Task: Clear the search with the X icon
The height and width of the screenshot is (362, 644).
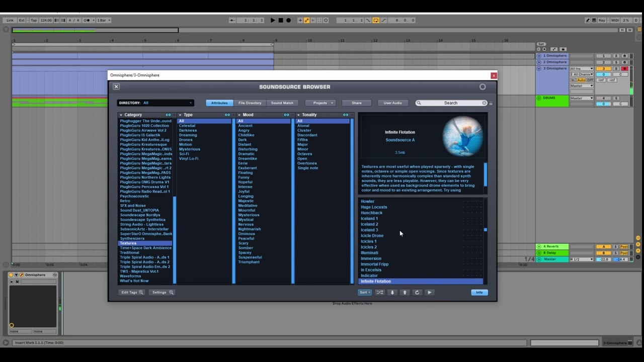Action: point(484,103)
